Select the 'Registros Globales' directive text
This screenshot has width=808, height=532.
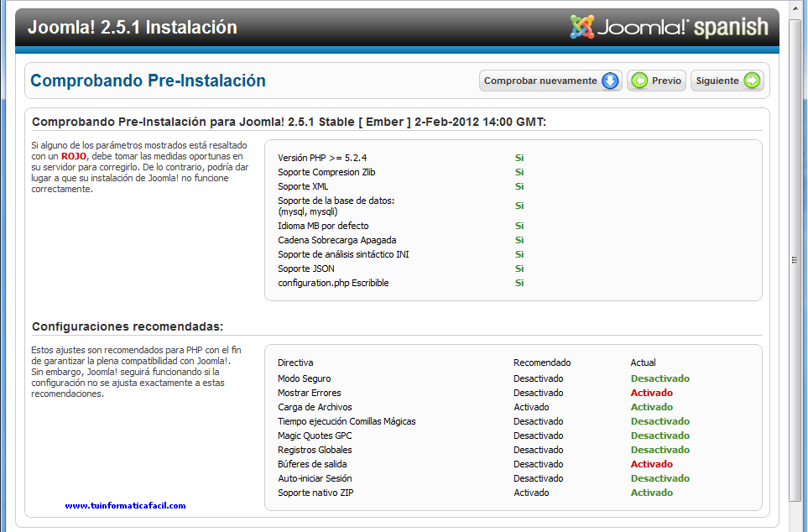(x=315, y=450)
